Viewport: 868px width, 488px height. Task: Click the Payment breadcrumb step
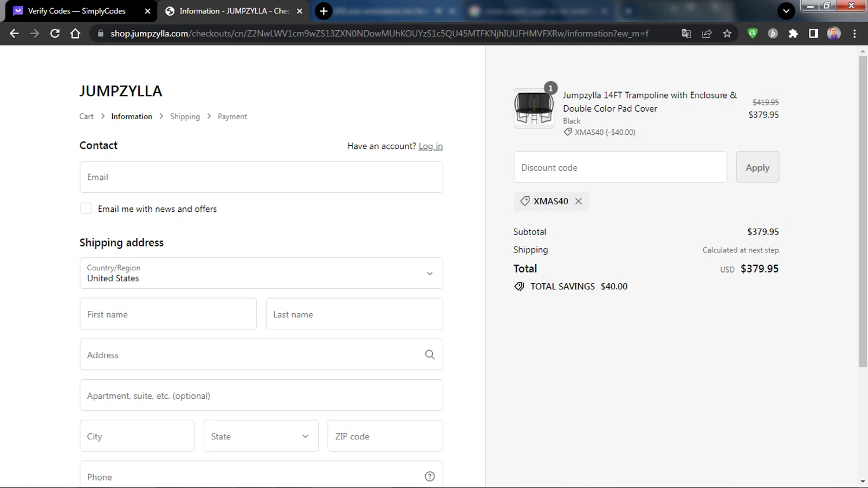click(x=232, y=116)
